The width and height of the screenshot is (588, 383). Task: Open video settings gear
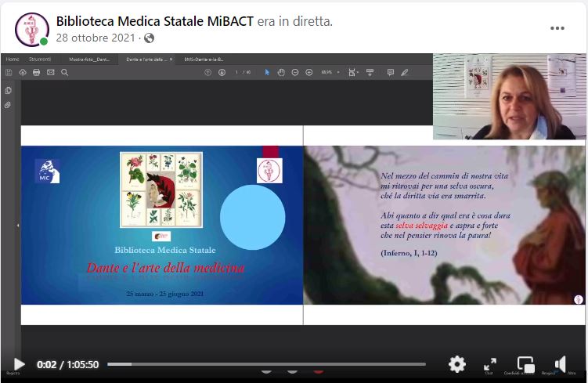pos(456,364)
